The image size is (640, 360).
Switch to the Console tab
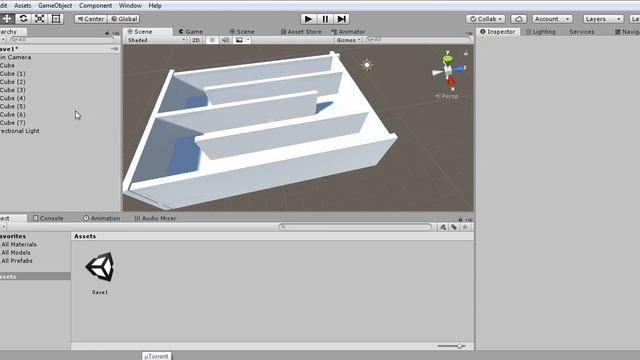(x=48, y=218)
